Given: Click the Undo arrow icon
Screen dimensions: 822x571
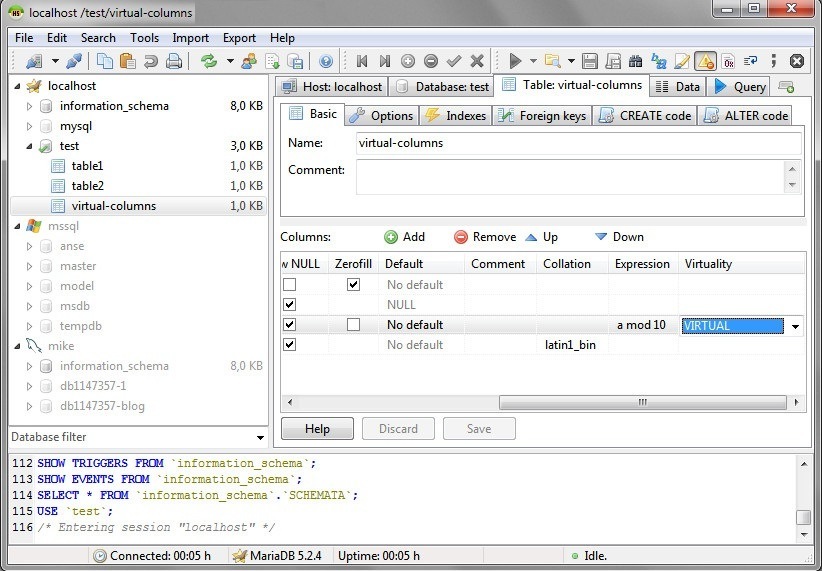Looking at the screenshot, I should [151, 61].
